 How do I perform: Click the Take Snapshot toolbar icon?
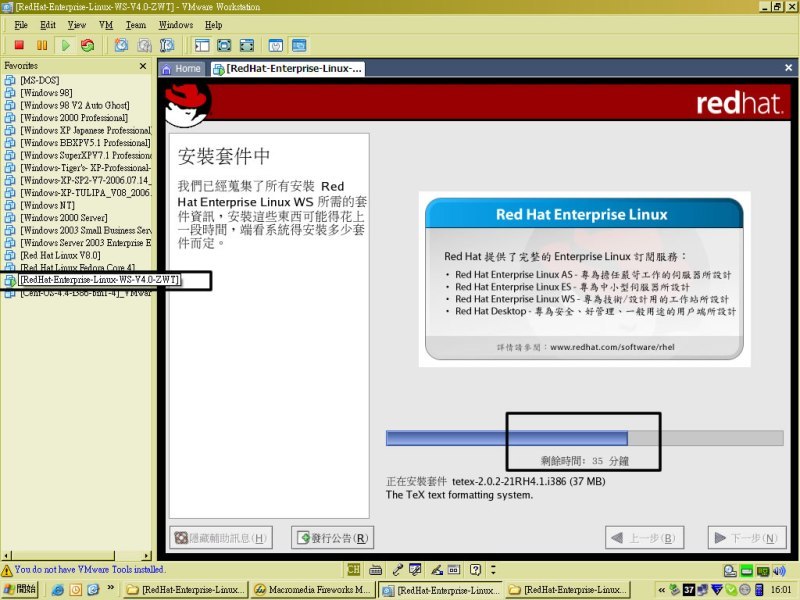pos(121,45)
